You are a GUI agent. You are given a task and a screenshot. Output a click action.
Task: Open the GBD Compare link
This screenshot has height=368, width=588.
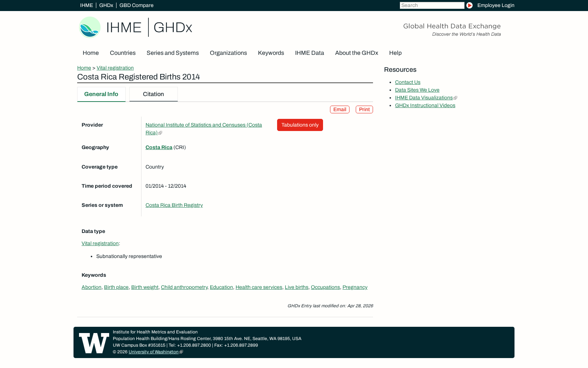pyautogui.click(x=136, y=5)
